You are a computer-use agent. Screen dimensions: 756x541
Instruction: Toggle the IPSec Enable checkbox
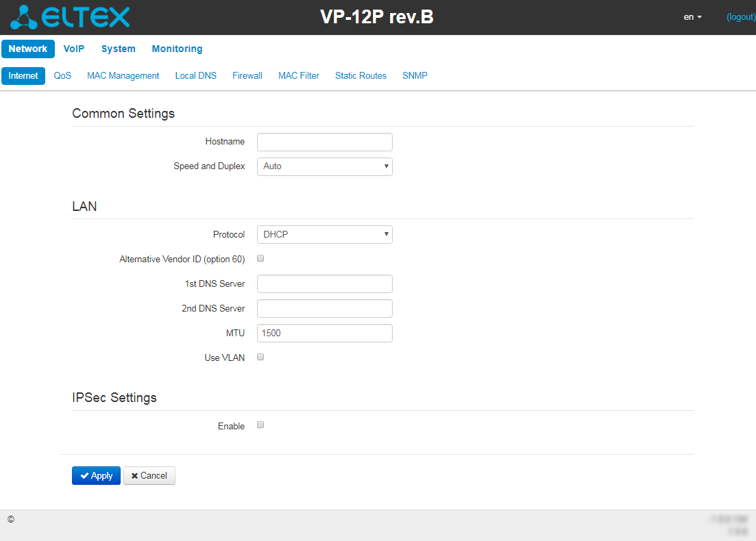pyautogui.click(x=260, y=425)
